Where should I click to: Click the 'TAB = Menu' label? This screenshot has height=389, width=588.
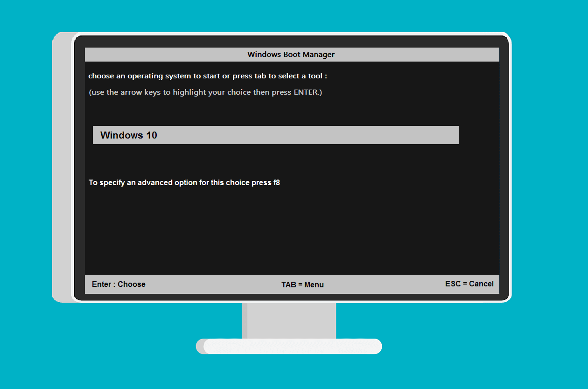(x=303, y=285)
